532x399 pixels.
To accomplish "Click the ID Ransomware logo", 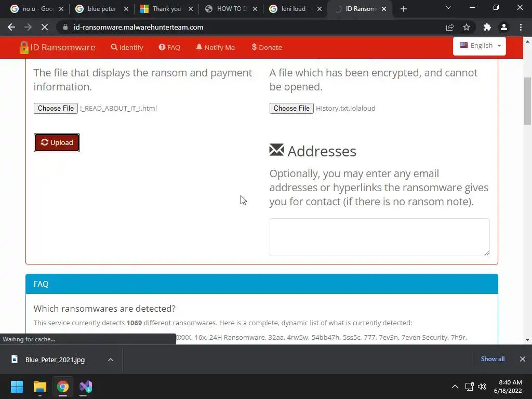I will point(57,47).
